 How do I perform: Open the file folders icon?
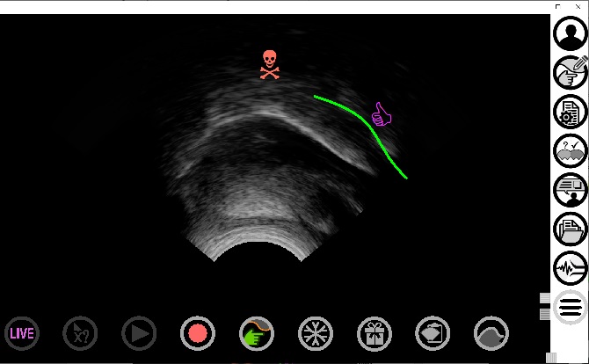(x=570, y=229)
